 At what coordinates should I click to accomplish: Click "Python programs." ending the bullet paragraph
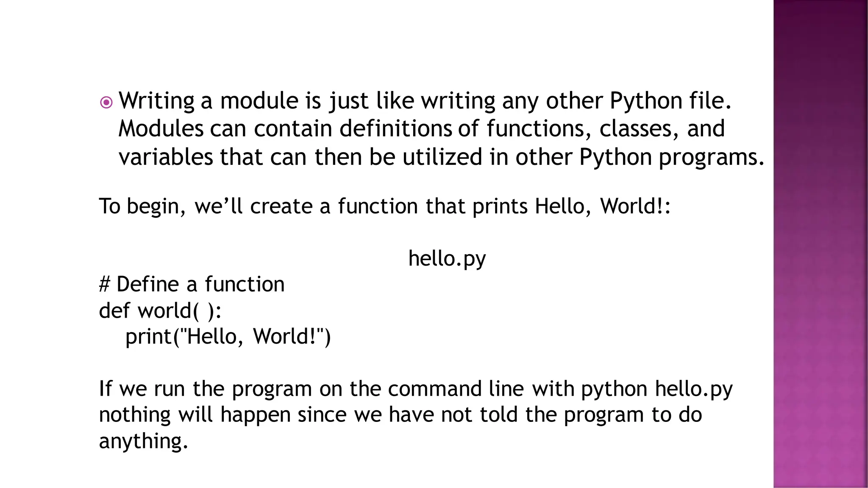point(672,157)
